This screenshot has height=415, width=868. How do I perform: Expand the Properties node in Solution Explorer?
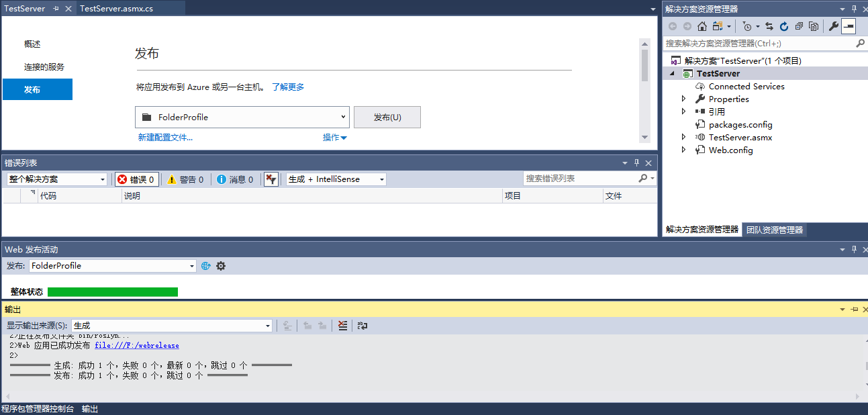683,99
